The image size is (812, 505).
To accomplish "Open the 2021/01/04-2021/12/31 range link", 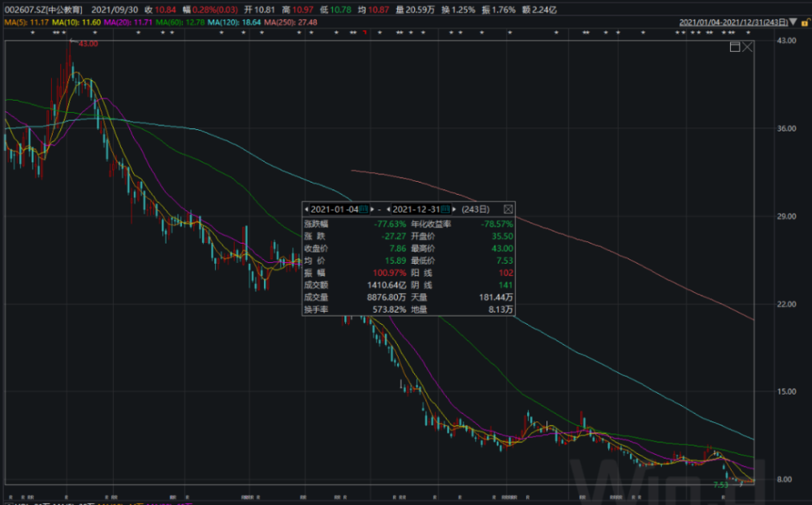I will (733, 22).
